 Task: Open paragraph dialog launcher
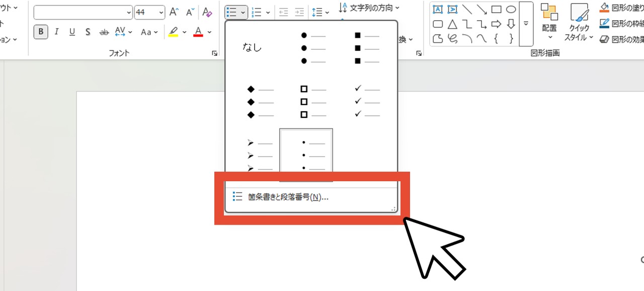pyautogui.click(x=419, y=53)
